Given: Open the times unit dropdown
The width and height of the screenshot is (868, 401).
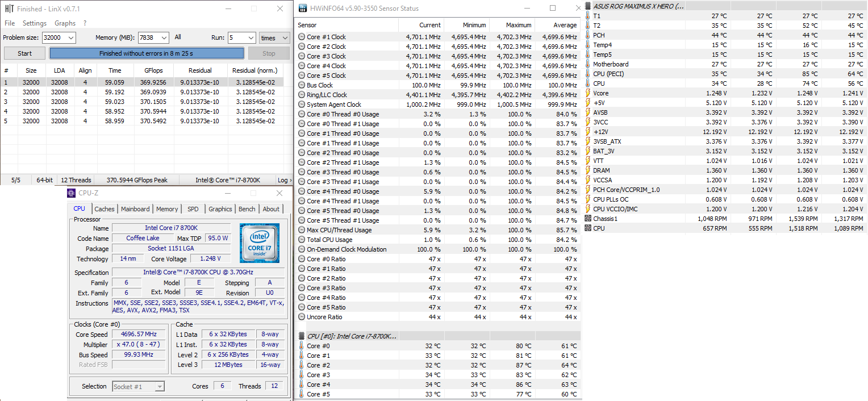Looking at the screenshot, I should (286, 38).
